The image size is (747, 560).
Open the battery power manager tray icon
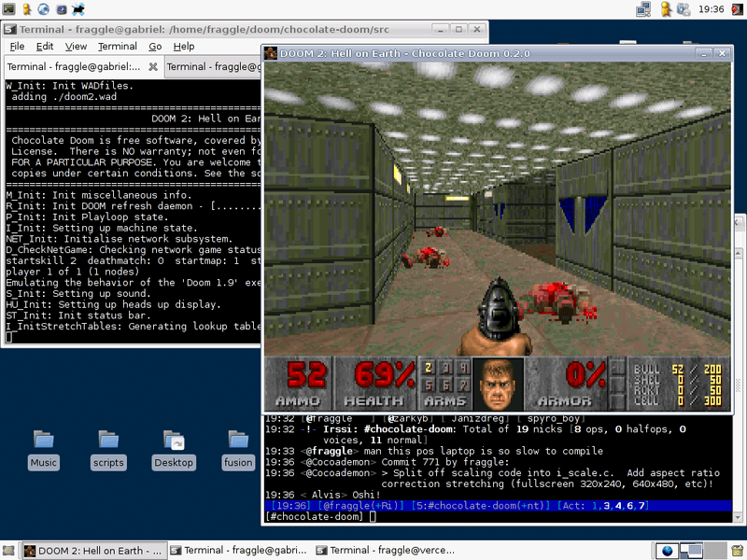tap(684, 8)
